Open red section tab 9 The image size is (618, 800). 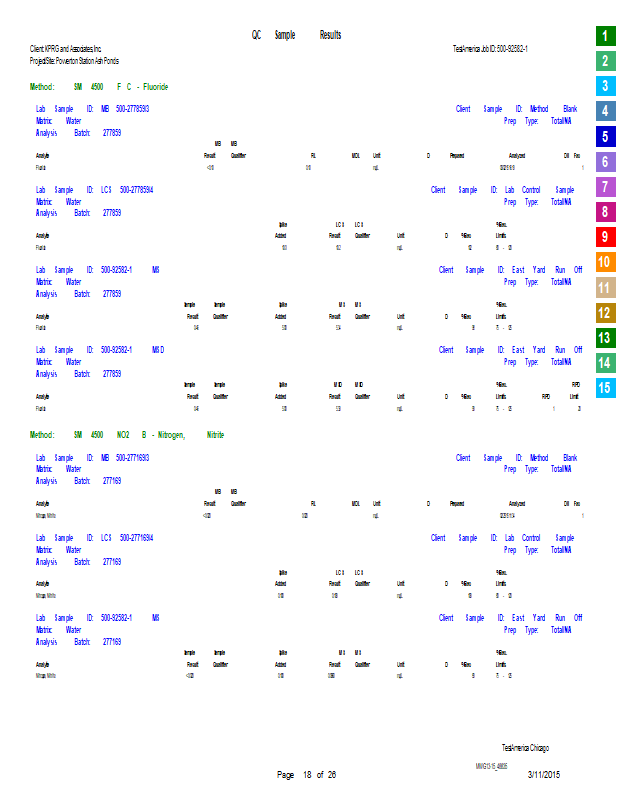click(605, 237)
